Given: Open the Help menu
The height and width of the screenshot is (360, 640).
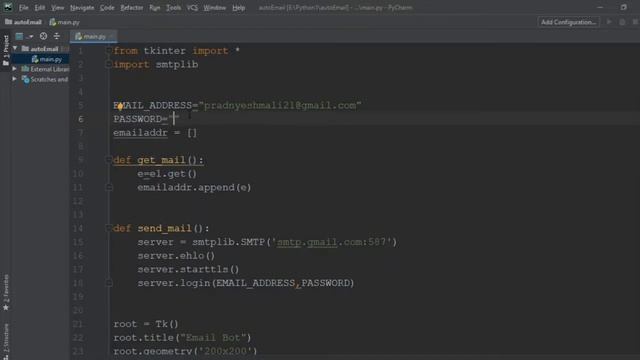Looking at the screenshot, I should pos(239,8).
